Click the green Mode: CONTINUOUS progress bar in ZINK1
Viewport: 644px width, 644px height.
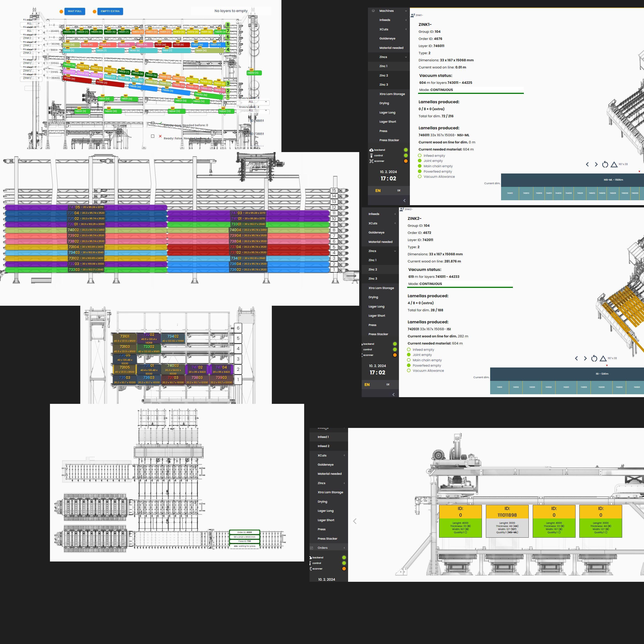tap(471, 93)
